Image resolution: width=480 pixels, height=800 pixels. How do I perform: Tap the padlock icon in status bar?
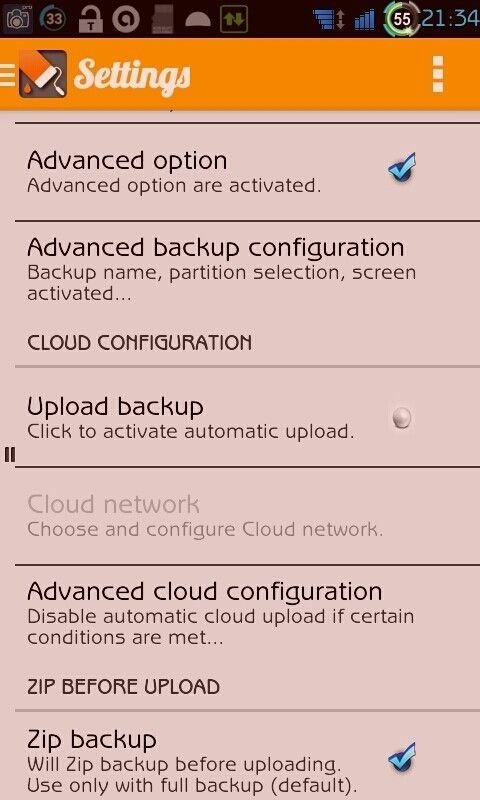point(90,19)
